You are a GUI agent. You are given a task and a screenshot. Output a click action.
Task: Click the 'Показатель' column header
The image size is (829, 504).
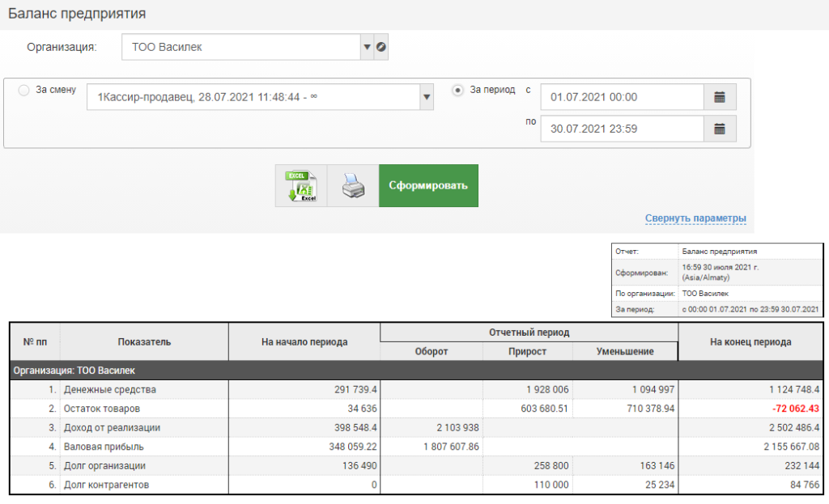pos(144,342)
